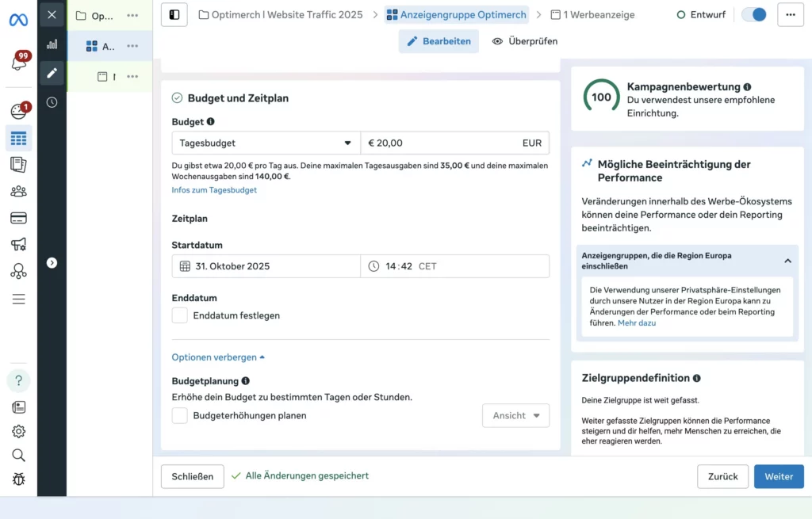Select Anzeigengruppe Optimerch breadcrumb
This screenshot has width=812, height=519.
pos(456,14)
